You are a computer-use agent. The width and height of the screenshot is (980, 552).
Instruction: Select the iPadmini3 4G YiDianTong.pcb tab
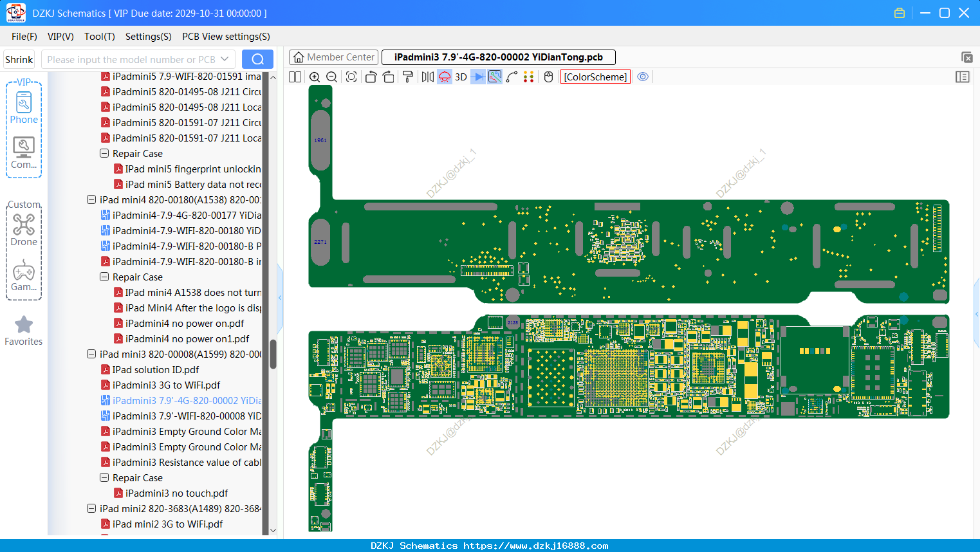pos(499,57)
